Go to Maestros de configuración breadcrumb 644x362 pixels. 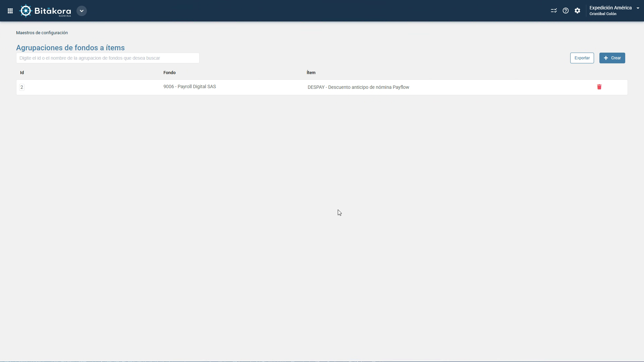42,33
